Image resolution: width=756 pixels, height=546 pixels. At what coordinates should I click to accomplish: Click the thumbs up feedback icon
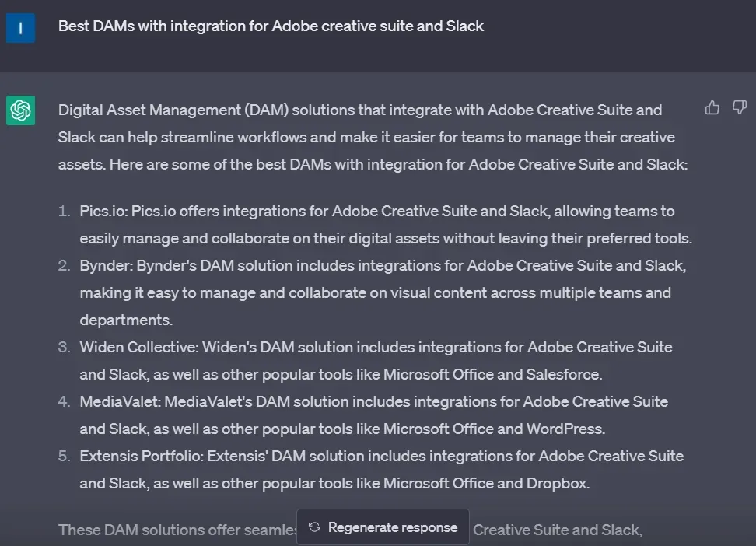712,108
